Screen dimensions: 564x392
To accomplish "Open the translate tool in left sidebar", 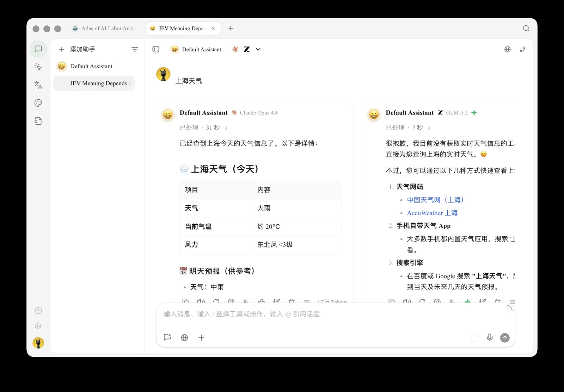I will (38, 85).
